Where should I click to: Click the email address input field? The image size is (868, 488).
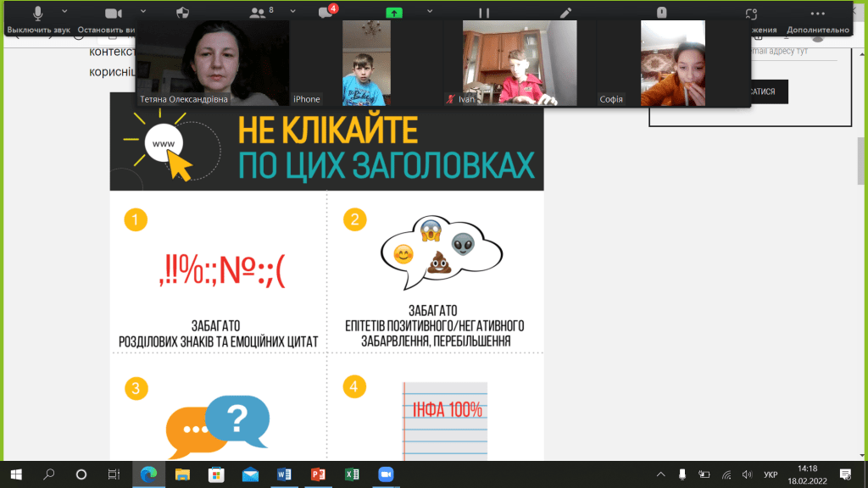click(x=788, y=53)
